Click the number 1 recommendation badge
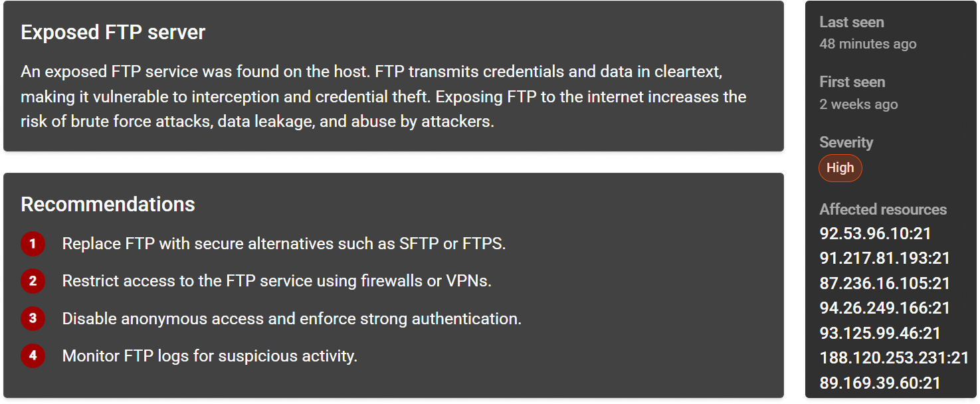980x404 pixels. point(32,244)
